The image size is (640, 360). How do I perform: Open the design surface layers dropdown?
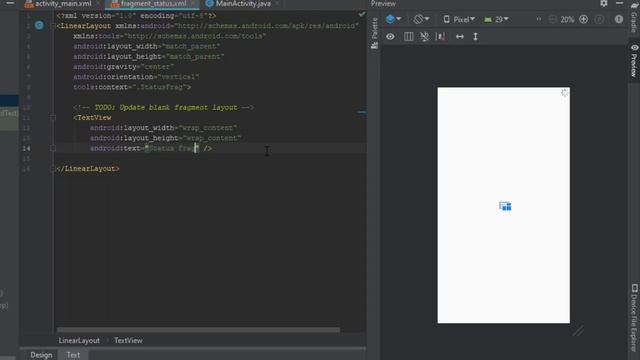click(x=393, y=19)
